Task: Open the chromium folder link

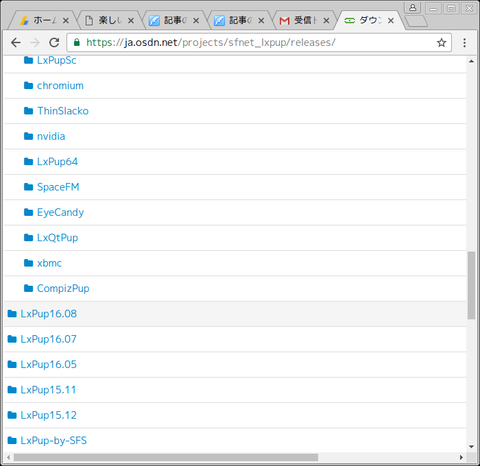Action: (60, 86)
